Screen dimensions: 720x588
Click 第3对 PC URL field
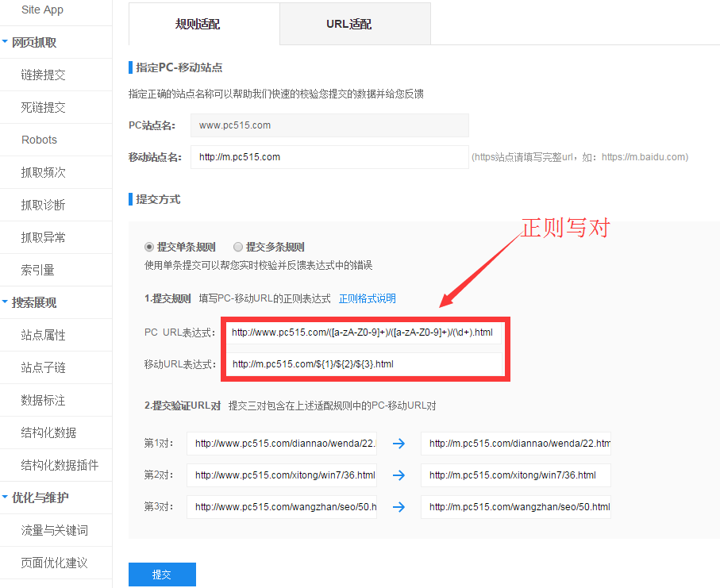click(x=282, y=507)
